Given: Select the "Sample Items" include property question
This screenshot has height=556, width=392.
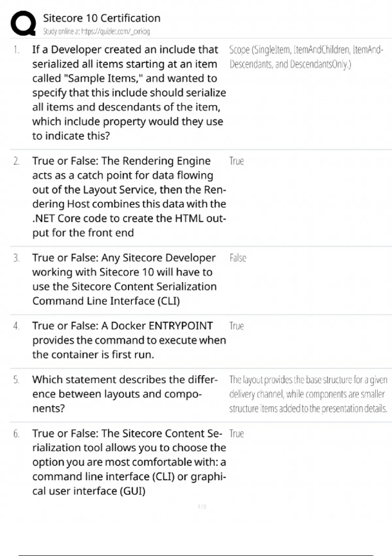Looking at the screenshot, I should 129,93.
